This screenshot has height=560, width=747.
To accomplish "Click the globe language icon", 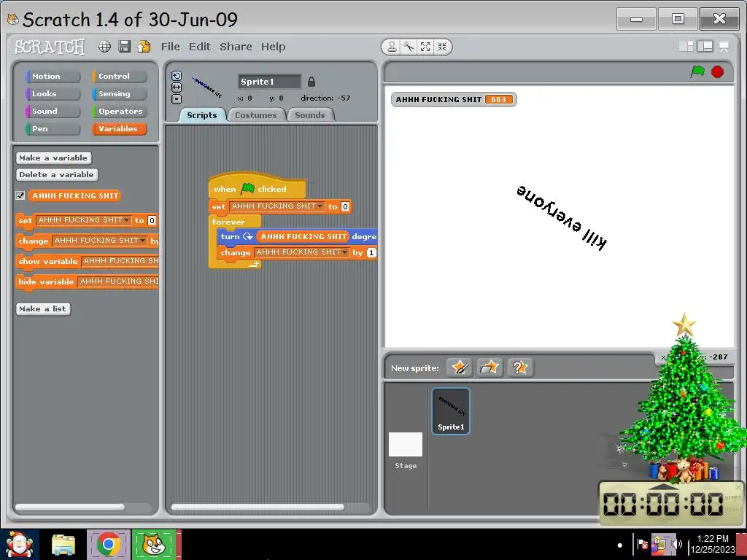I will 105,46.
